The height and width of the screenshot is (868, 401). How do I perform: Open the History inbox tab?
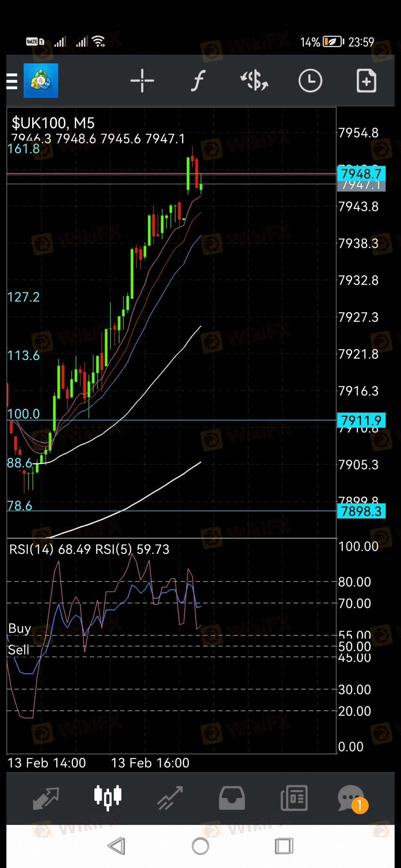232,798
